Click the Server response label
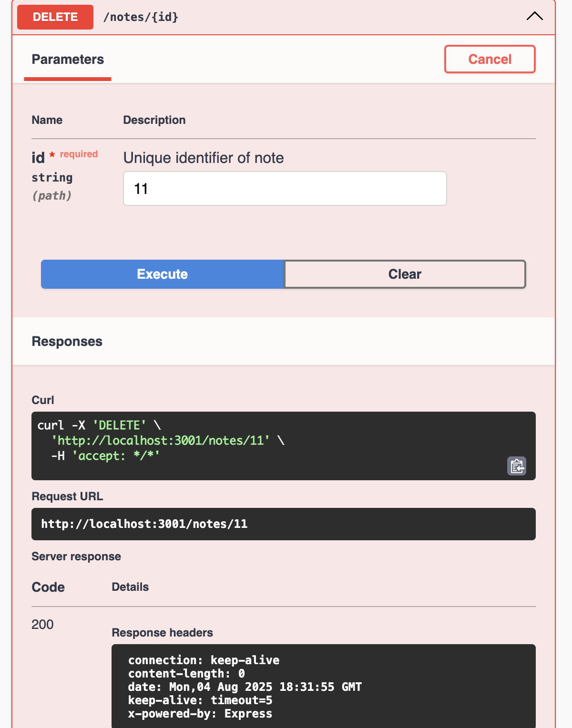Screen dimensions: 572x728 coord(76,556)
